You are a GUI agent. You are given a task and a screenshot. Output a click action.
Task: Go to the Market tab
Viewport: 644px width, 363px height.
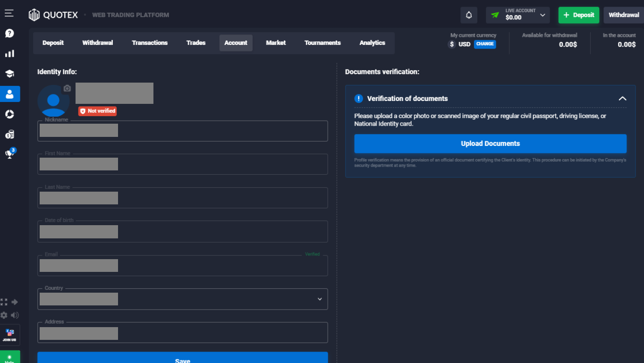pos(276,43)
